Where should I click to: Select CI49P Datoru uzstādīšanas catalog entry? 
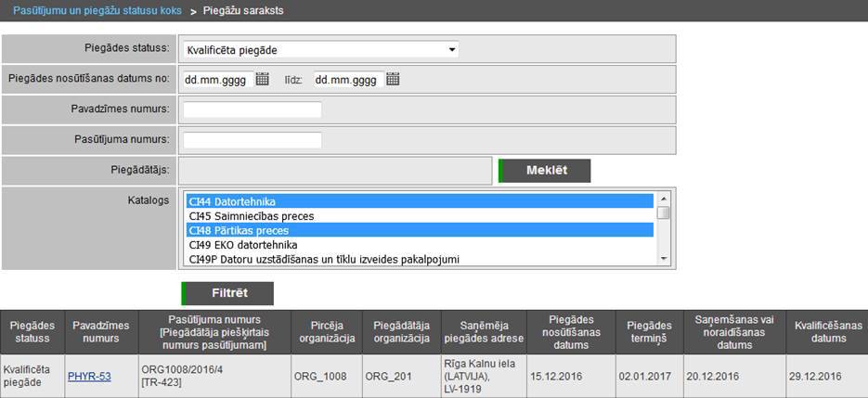pyautogui.click(x=420, y=259)
